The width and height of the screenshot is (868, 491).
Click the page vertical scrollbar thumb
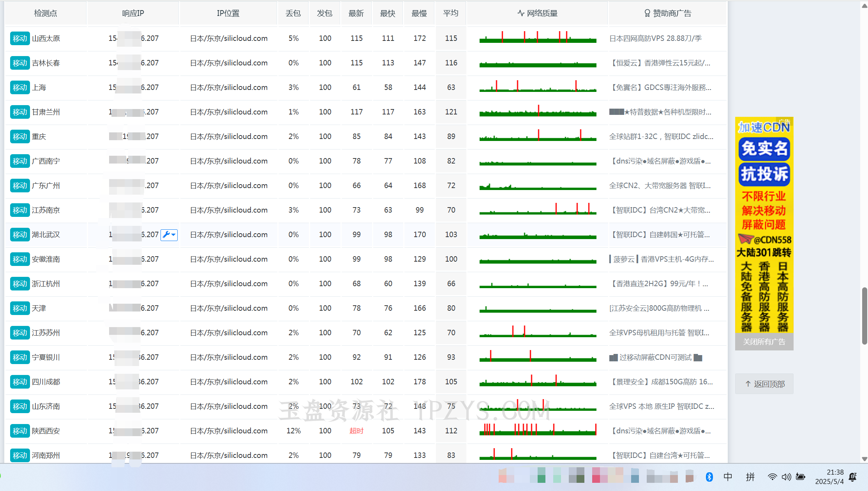[x=864, y=316]
